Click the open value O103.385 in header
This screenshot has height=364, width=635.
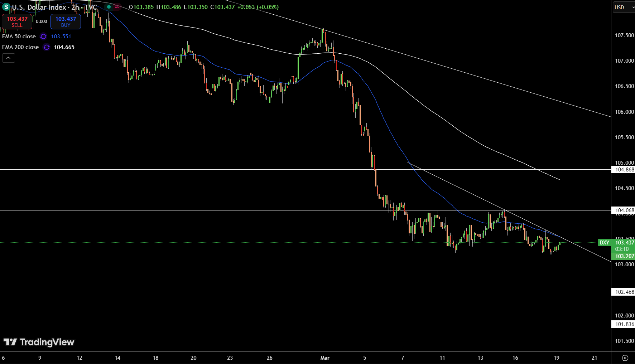pyautogui.click(x=141, y=7)
